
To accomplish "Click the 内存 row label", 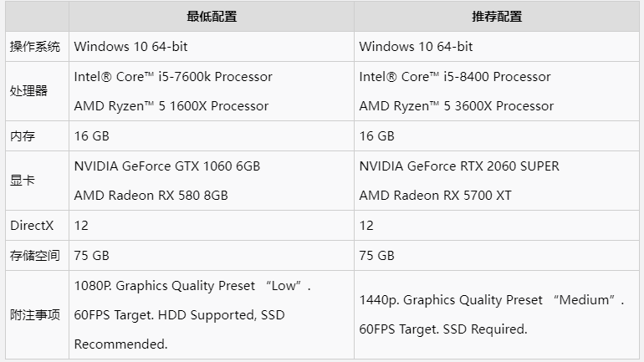I will tap(23, 136).
